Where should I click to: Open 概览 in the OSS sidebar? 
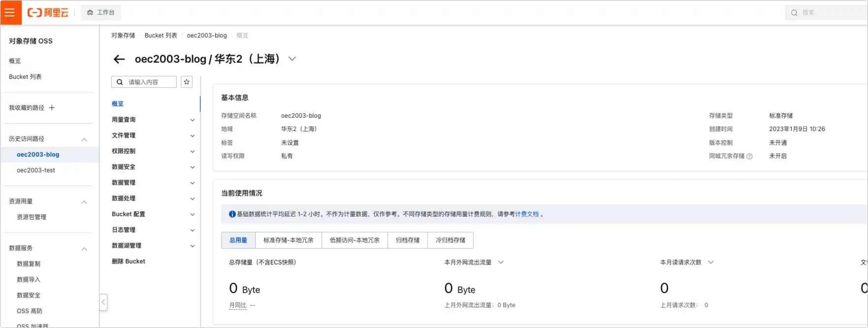point(15,61)
